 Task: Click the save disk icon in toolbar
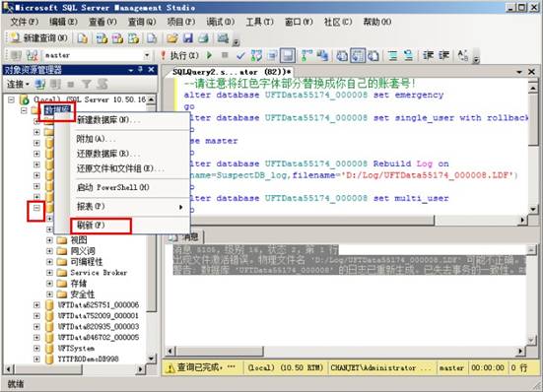pos(188,38)
